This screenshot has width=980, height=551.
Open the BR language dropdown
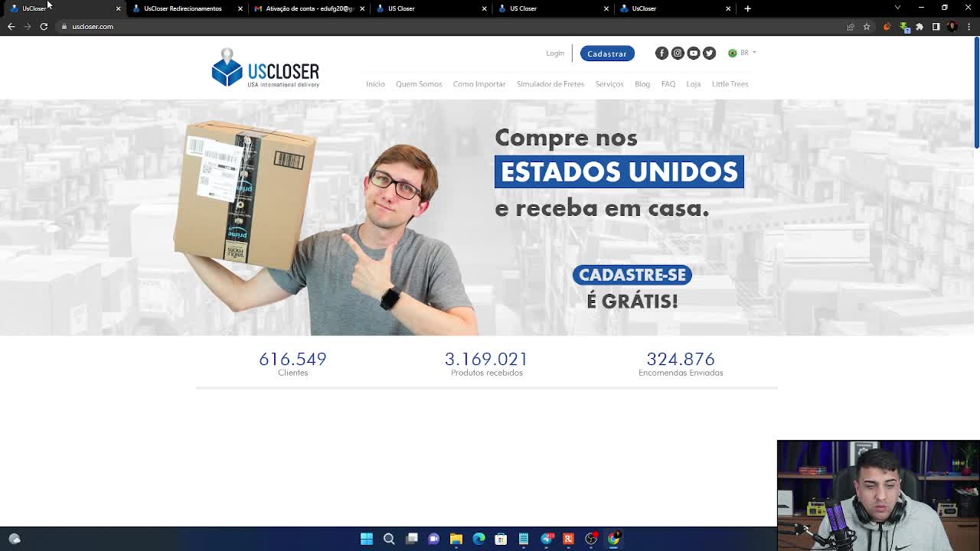click(742, 53)
